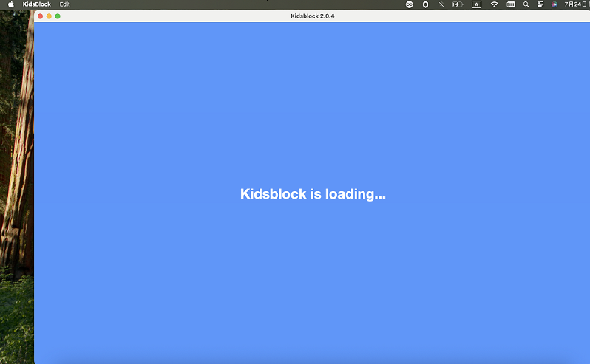Click the hexagon-shaped status icon in menu bar
Screen dimensions: 590x364
[425, 4]
